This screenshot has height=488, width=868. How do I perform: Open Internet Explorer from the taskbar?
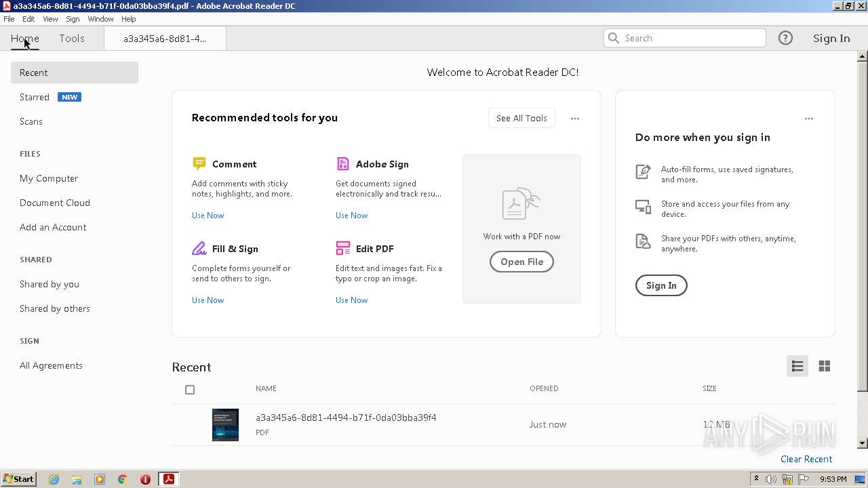pos(54,479)
